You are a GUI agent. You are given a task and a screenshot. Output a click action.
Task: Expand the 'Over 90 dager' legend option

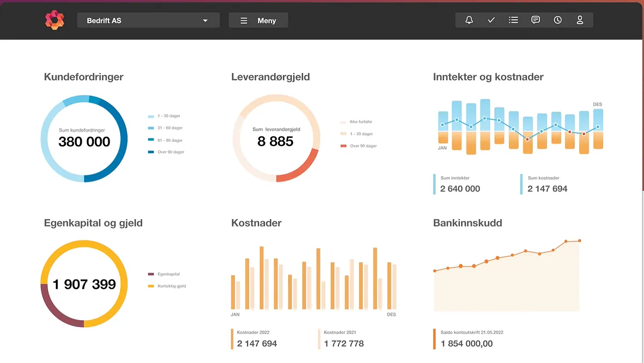(166, 152)
